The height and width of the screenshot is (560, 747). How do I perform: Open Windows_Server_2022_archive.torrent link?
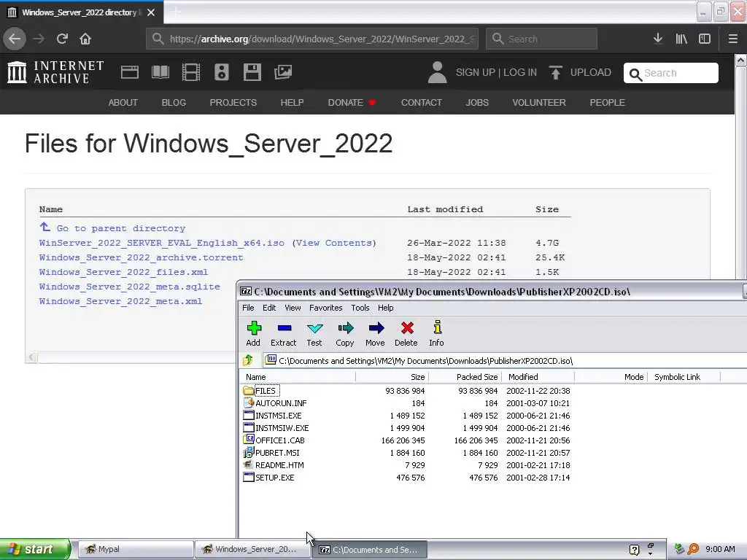141,257
